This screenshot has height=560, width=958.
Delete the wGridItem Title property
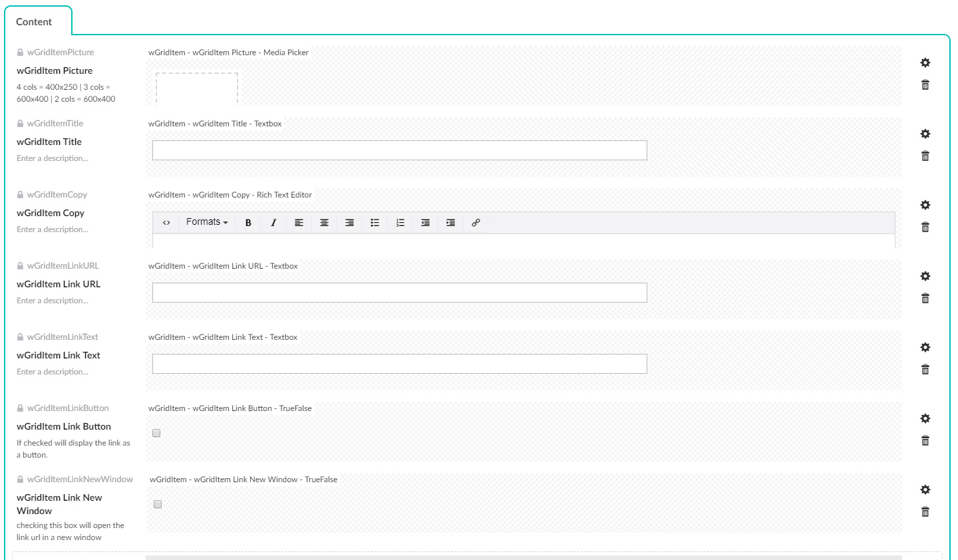coord(925,156)
